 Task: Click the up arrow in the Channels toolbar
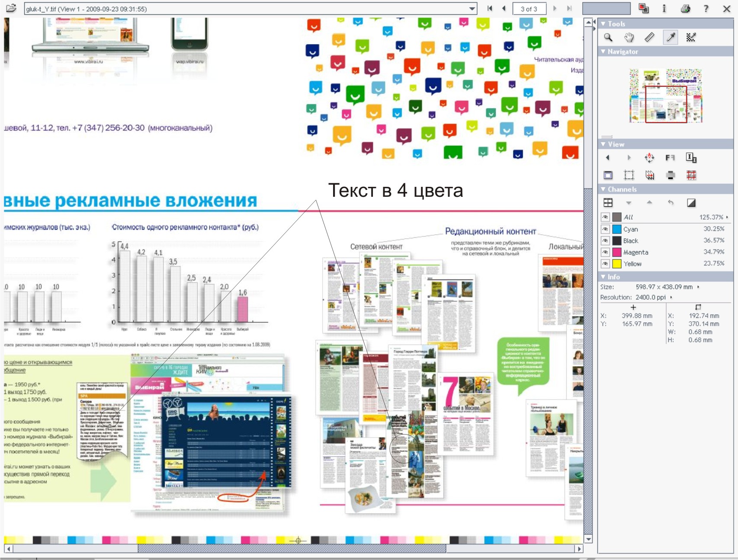click(x=649, y=202)
